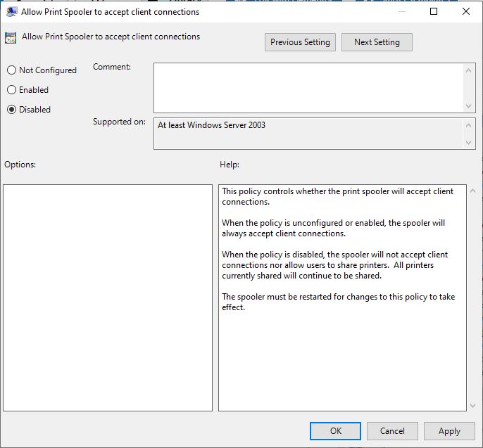Go to Previous Setting
This screenshot has height=448, width=483.
[300, 42]
